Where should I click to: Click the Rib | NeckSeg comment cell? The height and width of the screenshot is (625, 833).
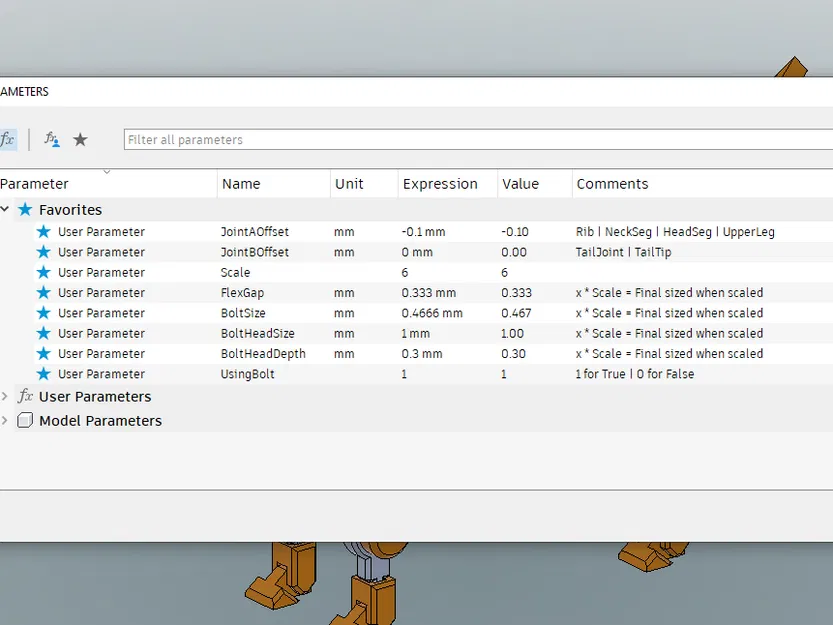pyautogui.click(x=675, y=232)
